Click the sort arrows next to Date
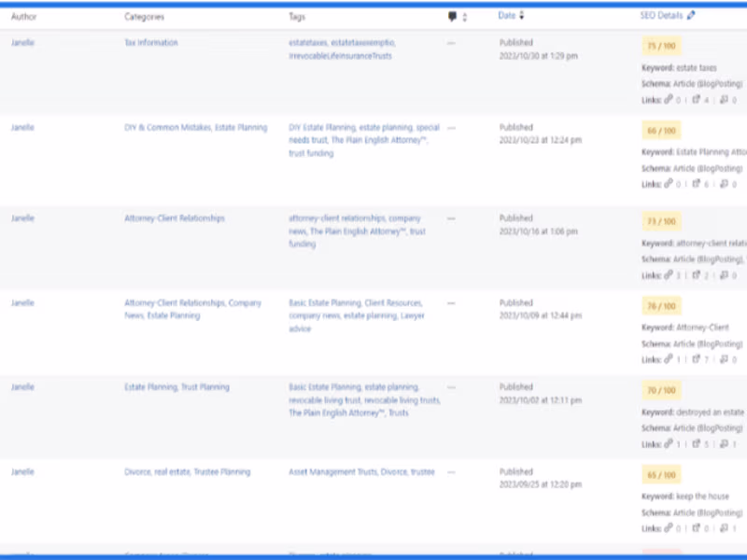Image resolution: width=747 pixels, height=560 pixels. (x=522, y=15)
